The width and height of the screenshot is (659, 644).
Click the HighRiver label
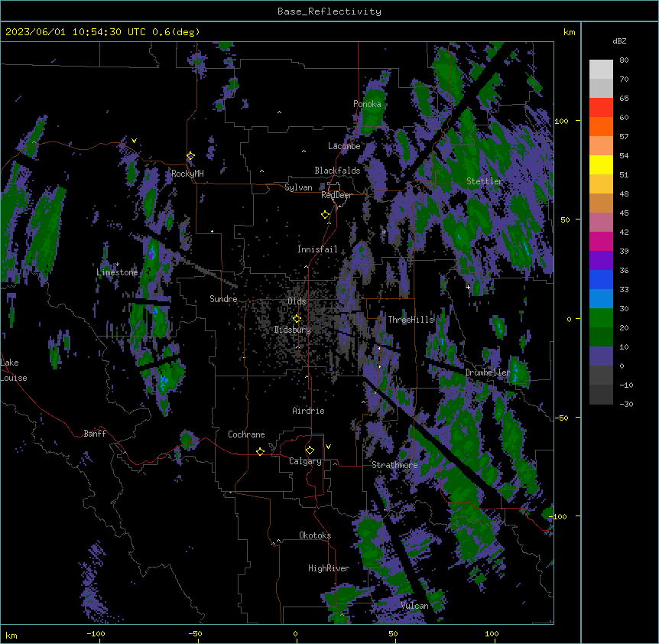point(329,568)
